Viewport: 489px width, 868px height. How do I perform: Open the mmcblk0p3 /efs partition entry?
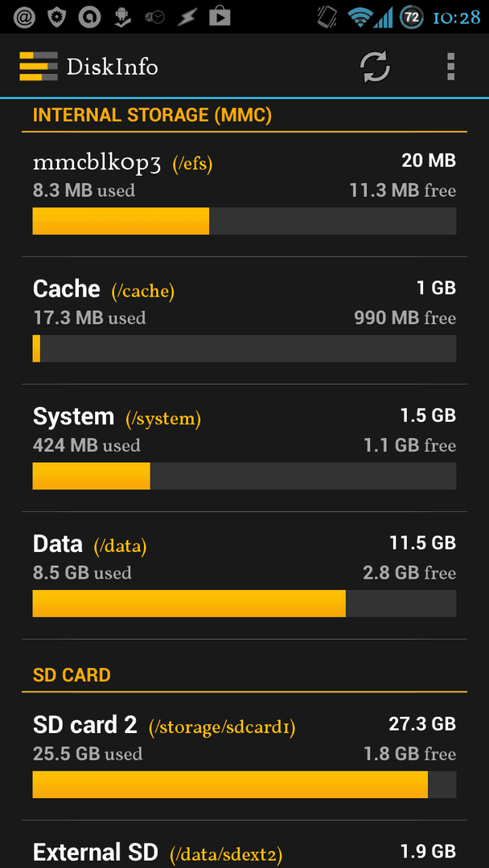click(244, 194)
